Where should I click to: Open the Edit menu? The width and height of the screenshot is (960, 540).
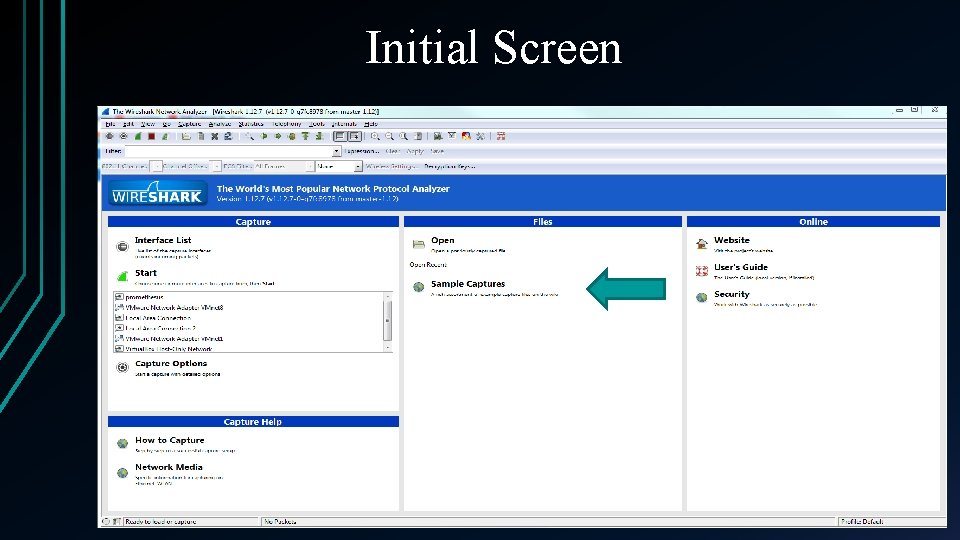129,124
